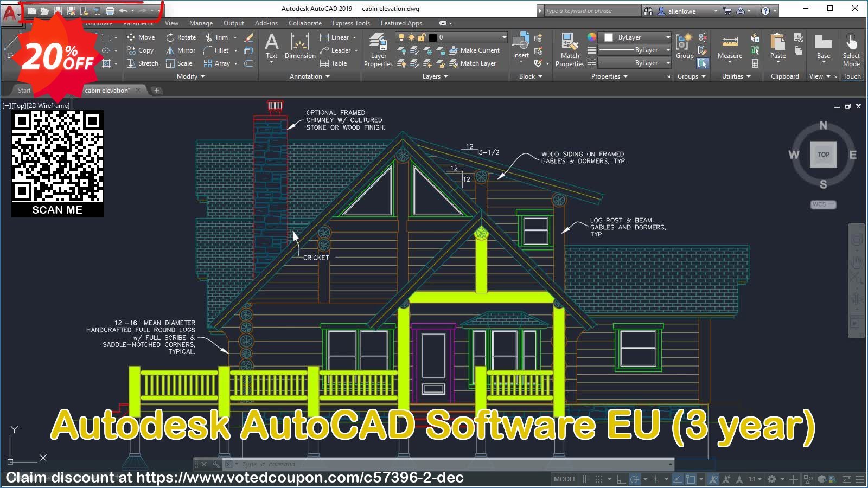This screenshot has height=488, width=868.
Task: Toggle Group Selection on/off button
Action: 703,63
